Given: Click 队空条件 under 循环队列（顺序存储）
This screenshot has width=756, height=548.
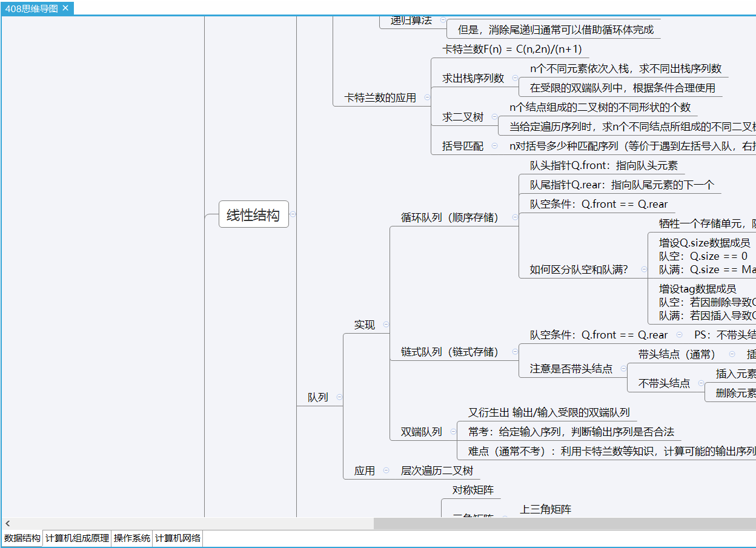Looking at the screenshot, I should click(x=598, y=204).
